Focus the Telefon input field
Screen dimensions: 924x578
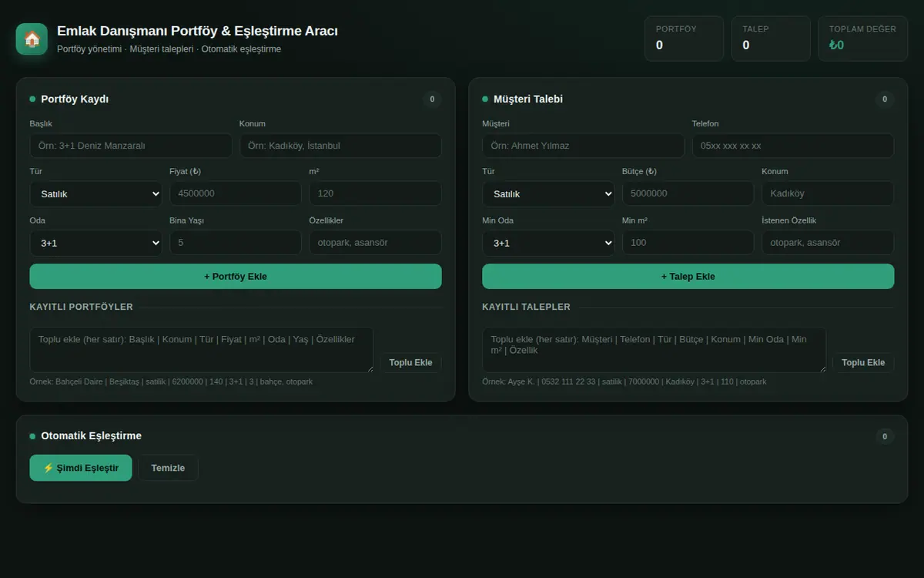click(x=793, y=146)
